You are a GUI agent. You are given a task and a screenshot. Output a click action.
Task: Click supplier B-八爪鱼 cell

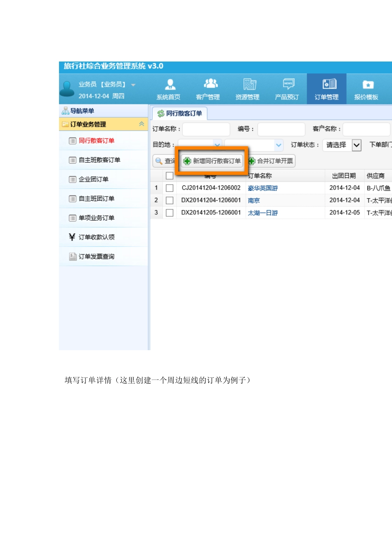(x=378, y=188)
